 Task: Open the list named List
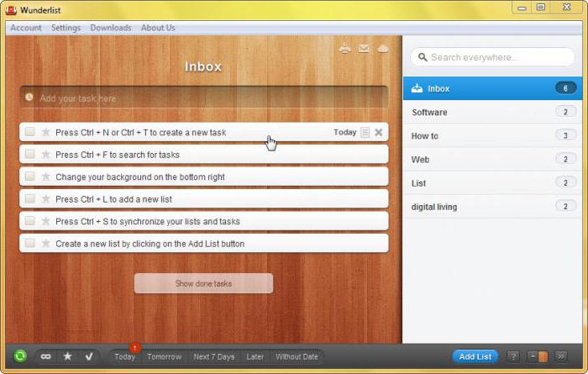(493, 183)
